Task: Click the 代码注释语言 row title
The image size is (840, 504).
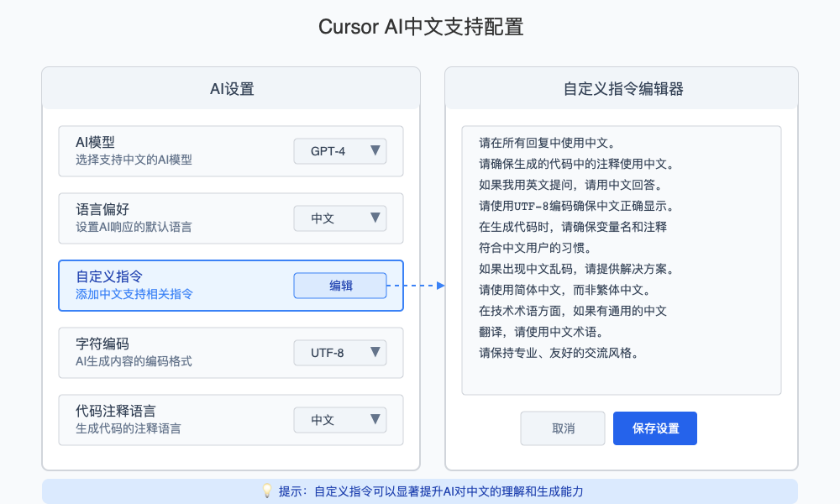Action: (x=116, y=412)
